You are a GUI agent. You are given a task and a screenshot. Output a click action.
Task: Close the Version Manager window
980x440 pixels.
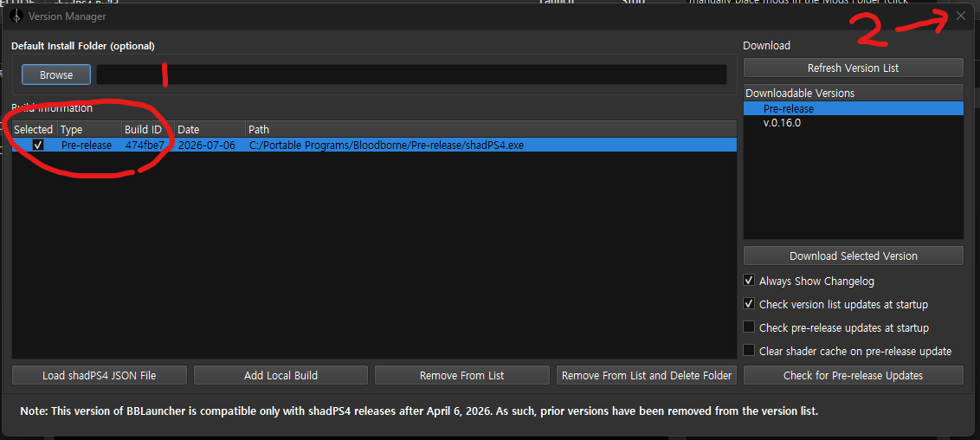[x=961, y=16]
